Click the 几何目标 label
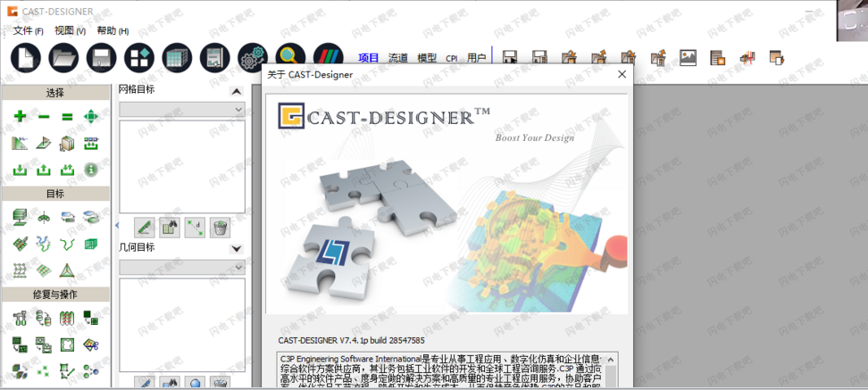The height and width of the screenshot is (390, 868). point(137,247)
